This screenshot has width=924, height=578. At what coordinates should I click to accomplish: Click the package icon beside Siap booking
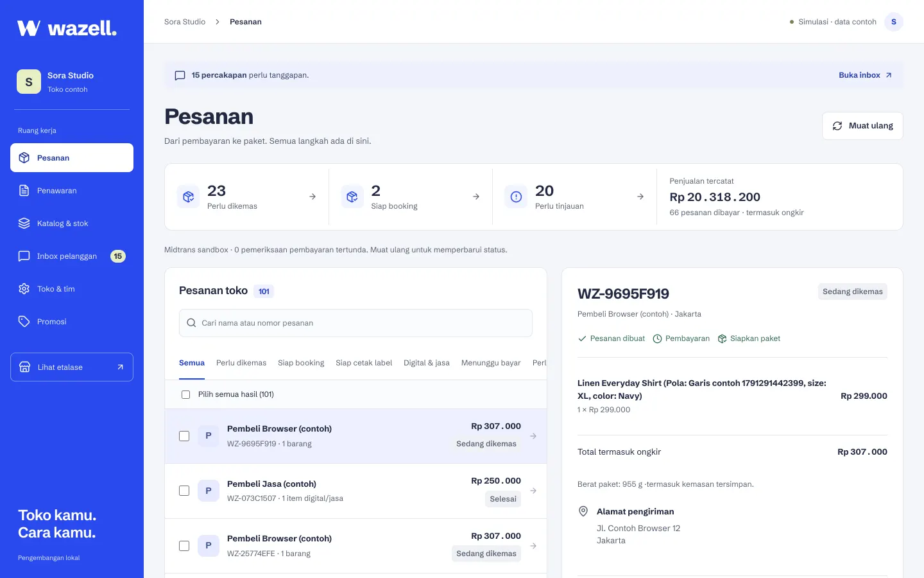point(352,197)
